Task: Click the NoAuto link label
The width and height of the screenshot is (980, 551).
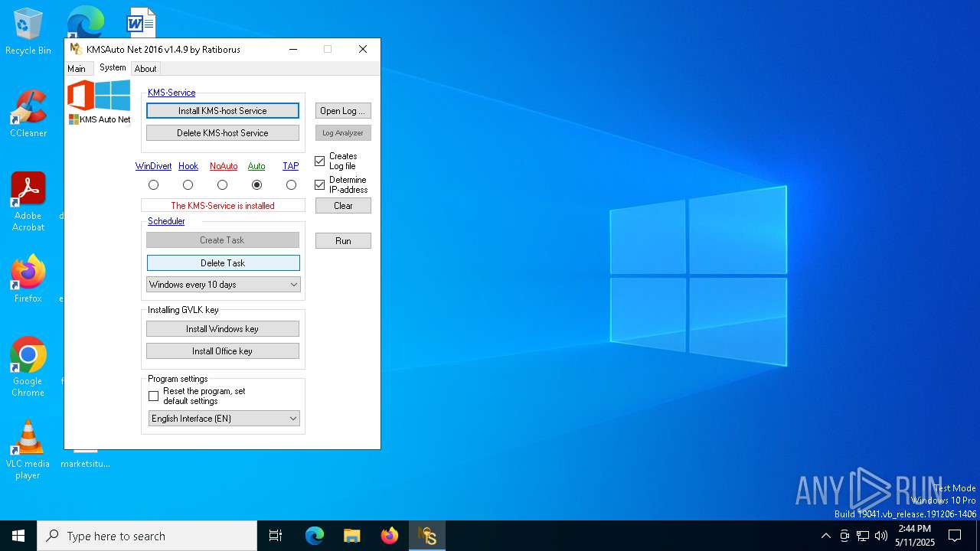Action: (224, 166)
